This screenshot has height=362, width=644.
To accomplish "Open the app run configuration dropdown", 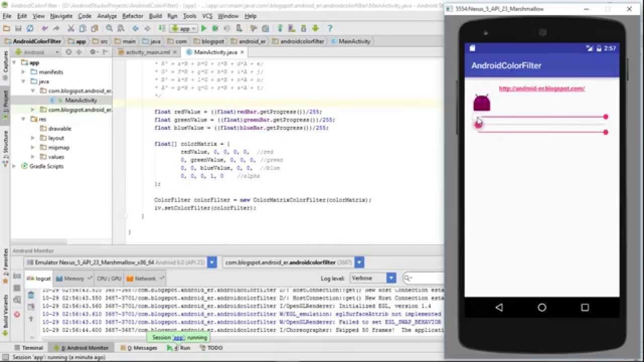I will click(183, 29).
